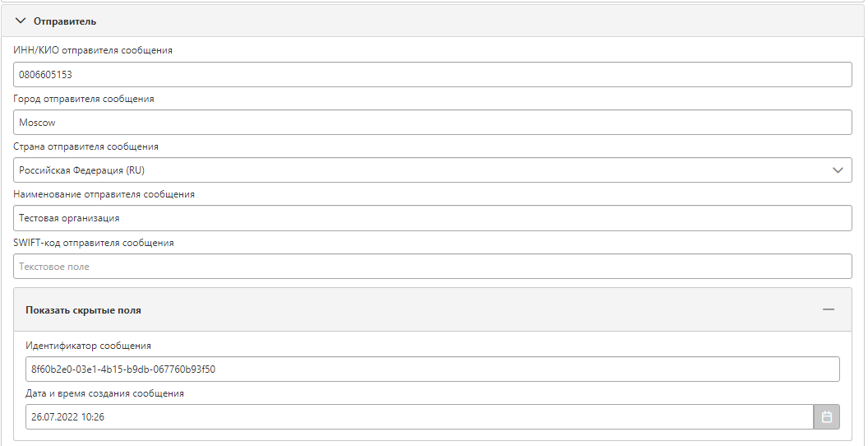Click the Город отправителя сообщения label
The width and height of the screenshot is (868, 446).
tap(84, 99)
